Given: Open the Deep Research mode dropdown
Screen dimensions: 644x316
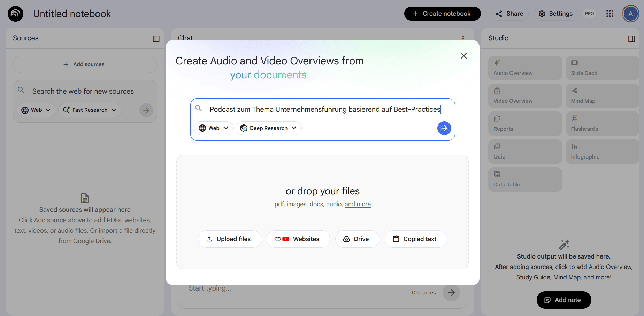Looking at the screenshot, I should coord(268,128).
